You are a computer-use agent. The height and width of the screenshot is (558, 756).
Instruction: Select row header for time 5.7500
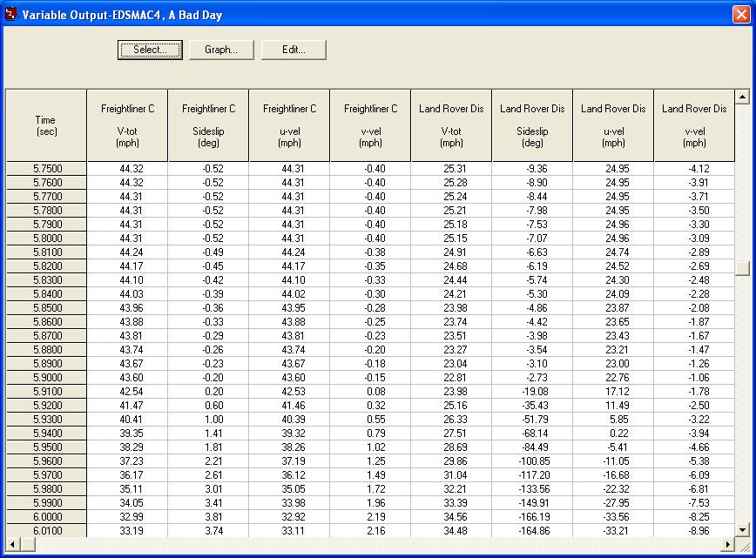pyautogui.click(x=47, y=168)
